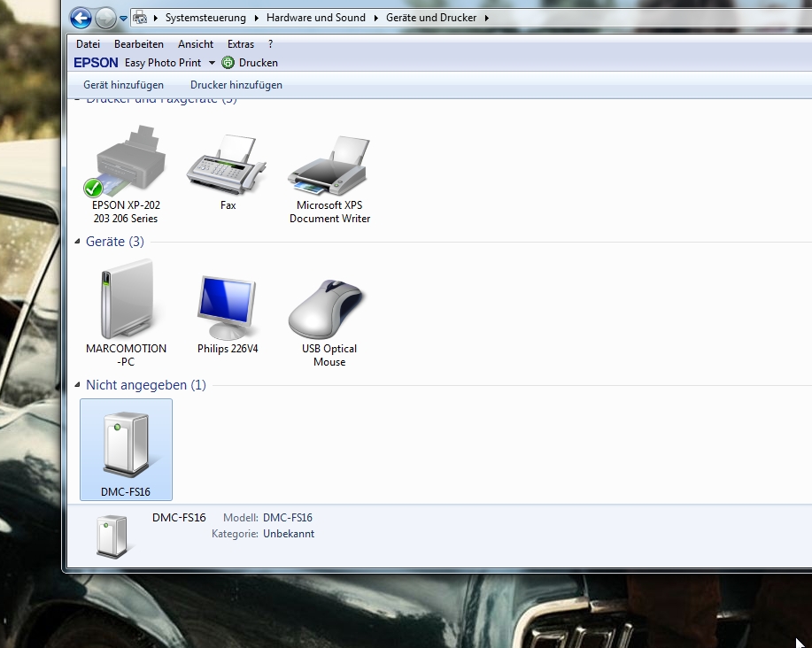This screenshot has width=812, height=648.
Task: Click the EPSON logo in the toolbar
Action: pyautogui.click(x=96, y=63)
